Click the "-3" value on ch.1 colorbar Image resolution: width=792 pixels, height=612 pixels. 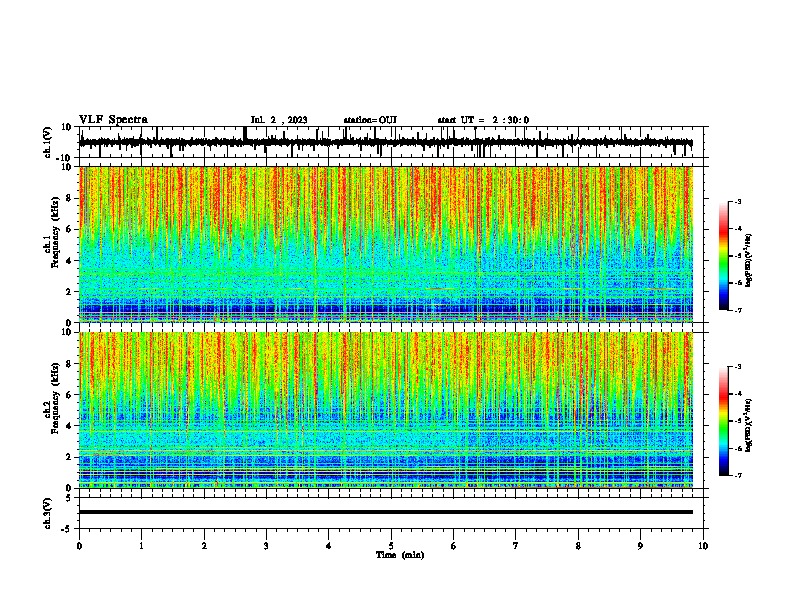click(738, 202)
